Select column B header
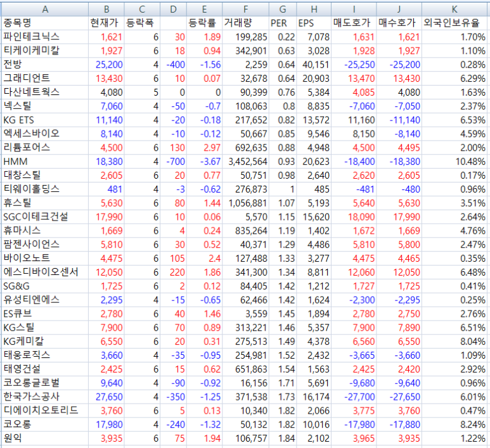490x448 pixels. click(106, 10)
